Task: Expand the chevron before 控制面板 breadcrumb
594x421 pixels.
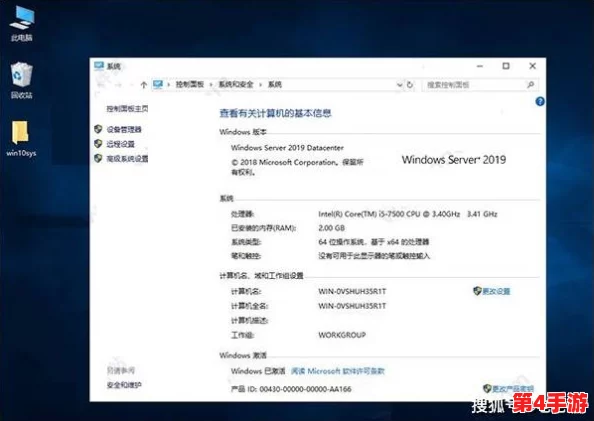Action: click(169, 85)
